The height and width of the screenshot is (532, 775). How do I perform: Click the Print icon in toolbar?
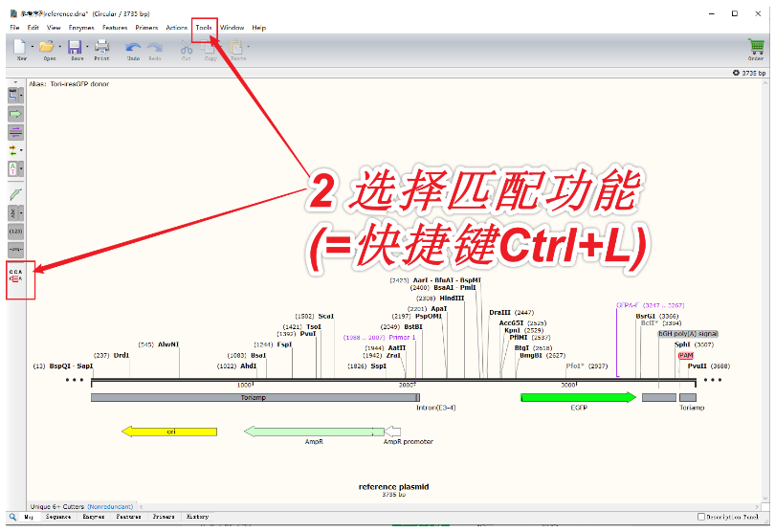pos(101,46)
